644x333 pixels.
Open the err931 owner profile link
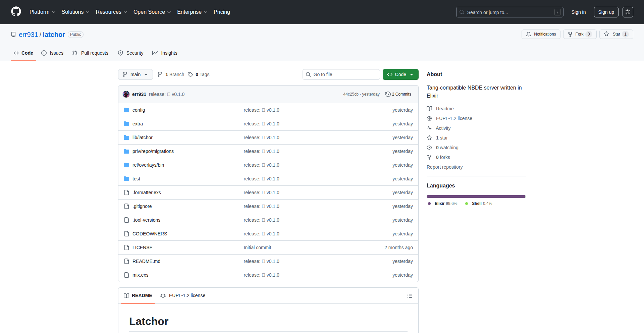coord(29,35)
